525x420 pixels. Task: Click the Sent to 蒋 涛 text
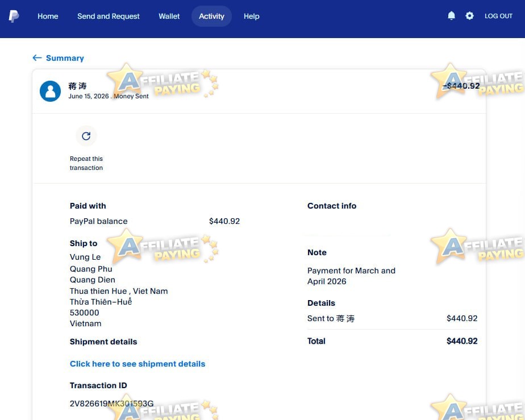pos(331,318)
